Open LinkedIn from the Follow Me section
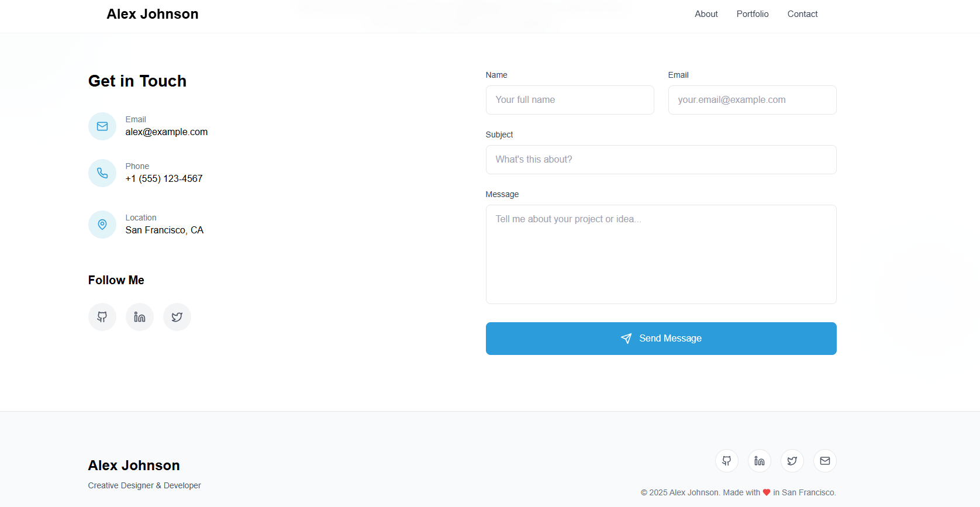 tap(140, 317)
